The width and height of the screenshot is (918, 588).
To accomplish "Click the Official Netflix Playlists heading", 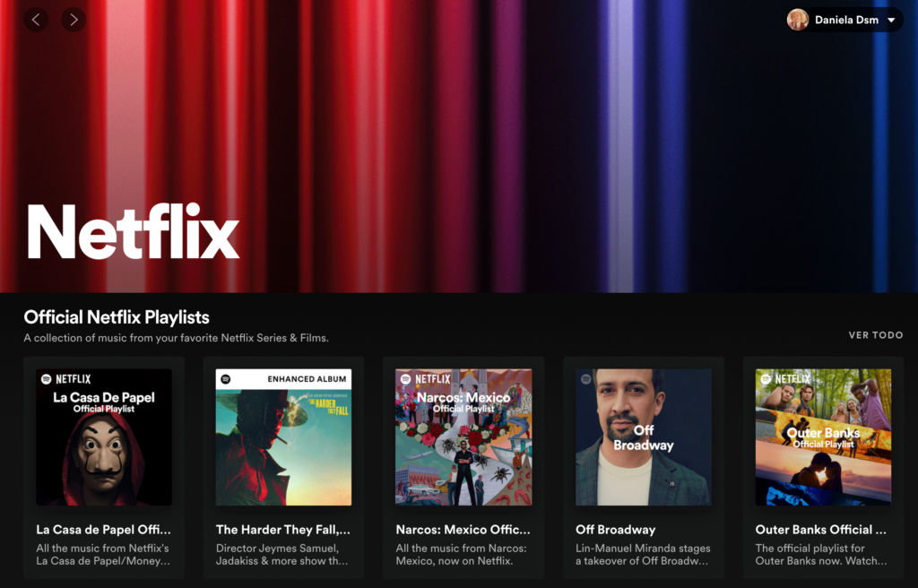I will pyautogui.click(x=117, y=317).
